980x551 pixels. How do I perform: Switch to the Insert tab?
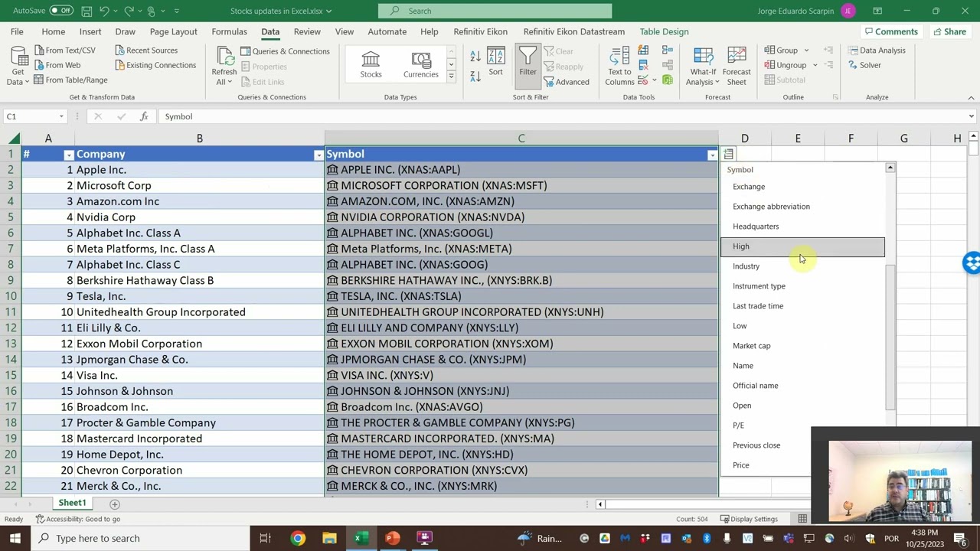click(x=90, y=31)
